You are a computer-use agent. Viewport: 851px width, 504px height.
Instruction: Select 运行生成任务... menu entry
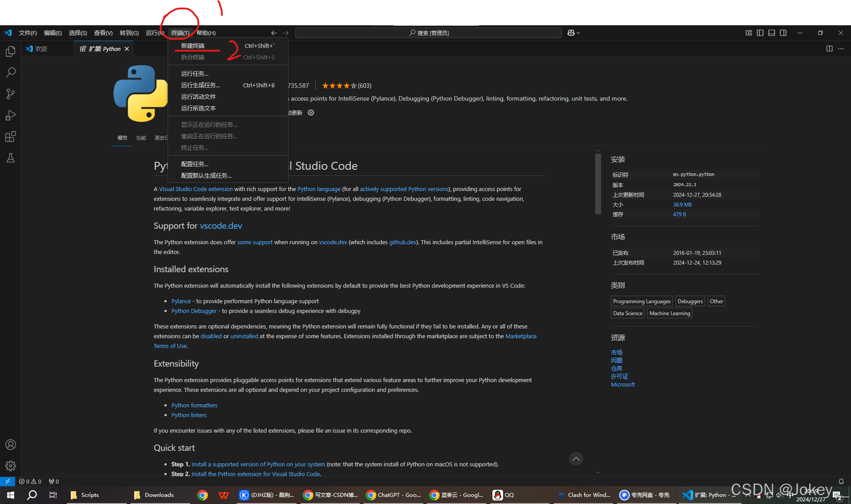(228, 85)
